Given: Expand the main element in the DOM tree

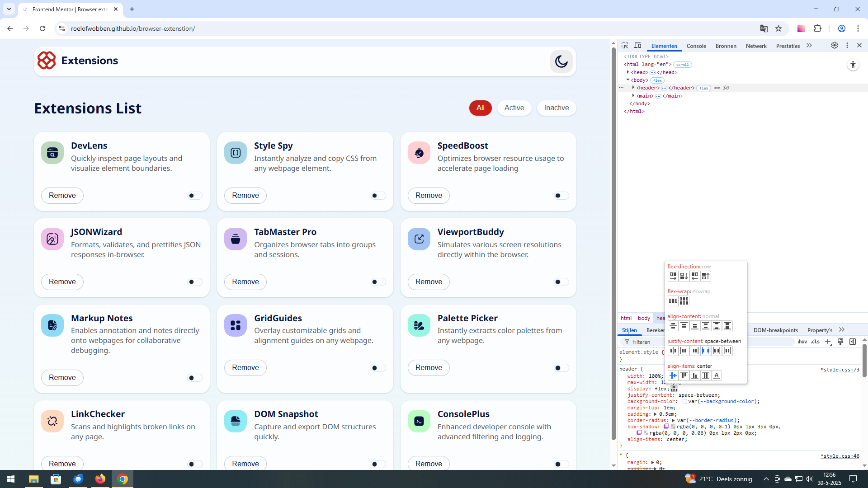Looking at the screenshot, I should click(x=633, y=96).
